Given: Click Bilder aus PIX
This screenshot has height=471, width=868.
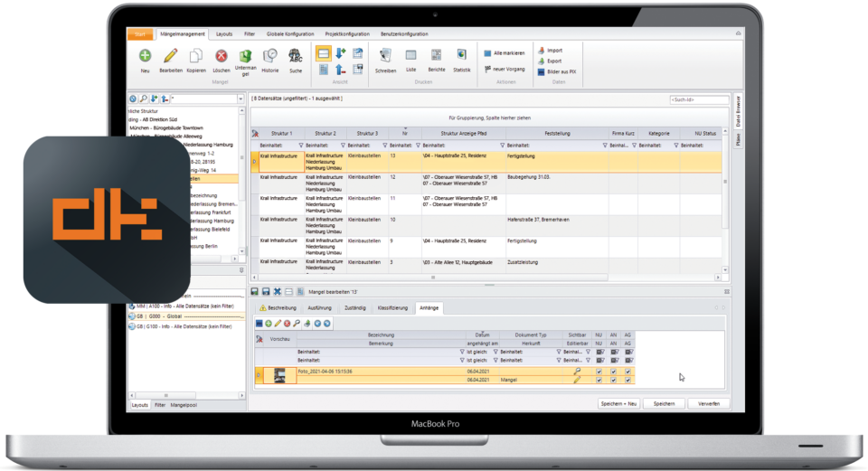Looking at the screenshot, I should (557, 72).
